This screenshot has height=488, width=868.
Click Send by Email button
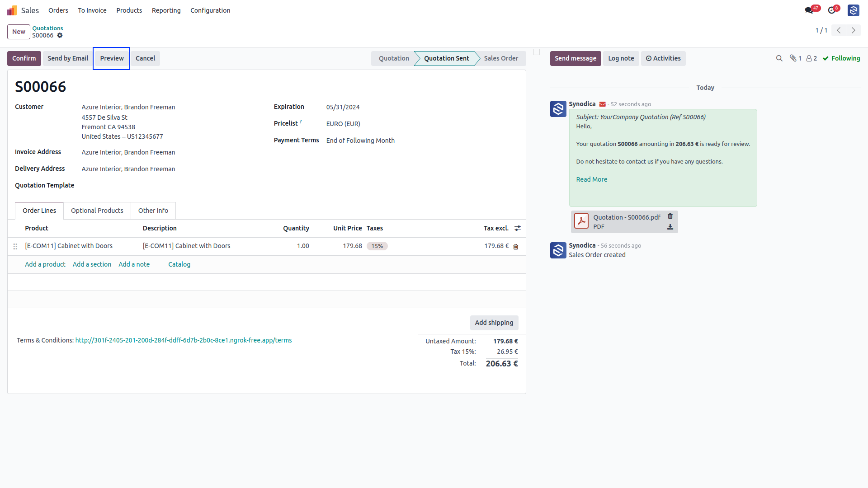[x=68, y=58]
